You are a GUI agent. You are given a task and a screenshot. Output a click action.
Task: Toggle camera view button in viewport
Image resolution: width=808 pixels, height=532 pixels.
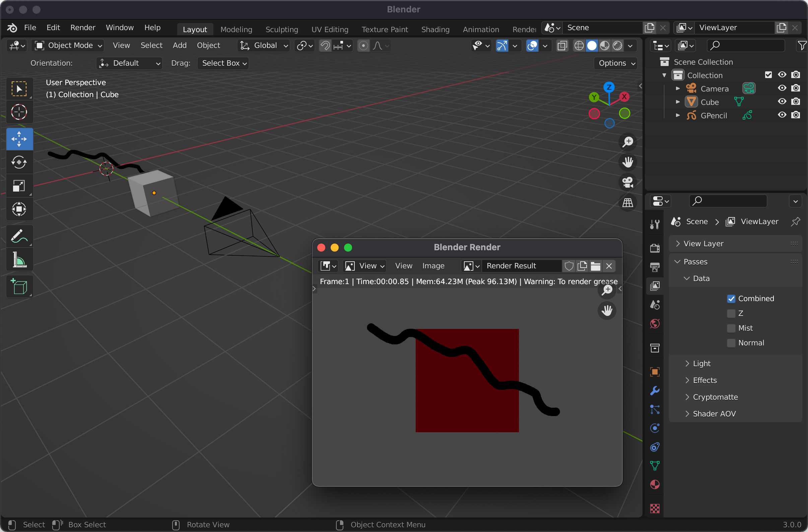click(x=627, y=182)
